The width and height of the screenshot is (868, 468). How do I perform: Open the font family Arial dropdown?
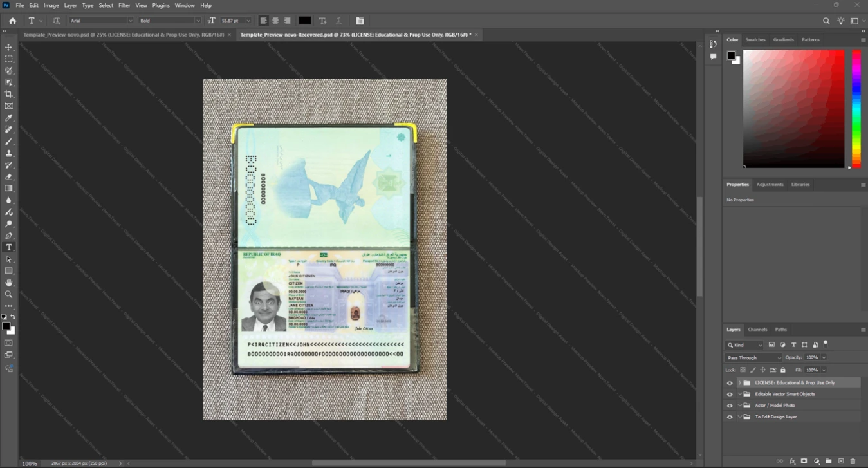tap(101, 21)
